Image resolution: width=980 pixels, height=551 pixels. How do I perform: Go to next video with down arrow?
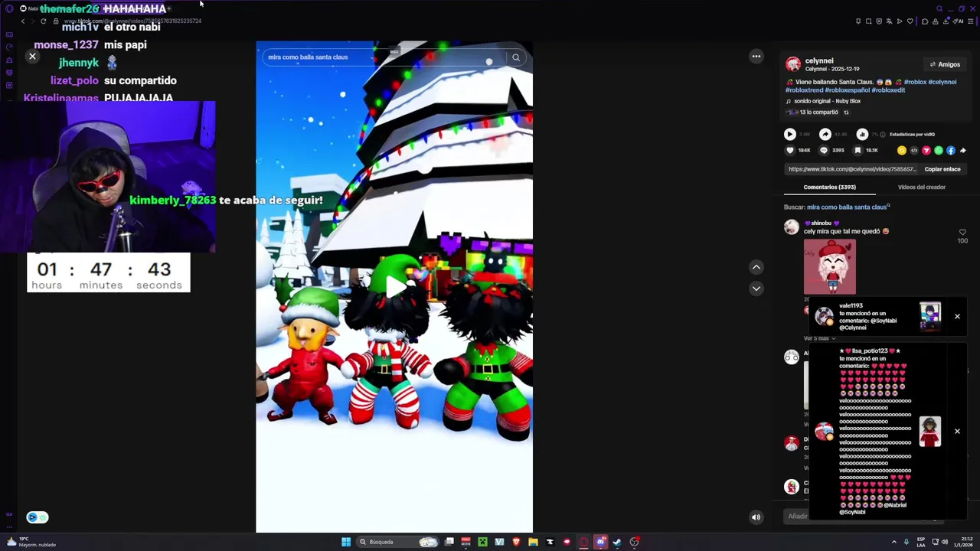756,289
